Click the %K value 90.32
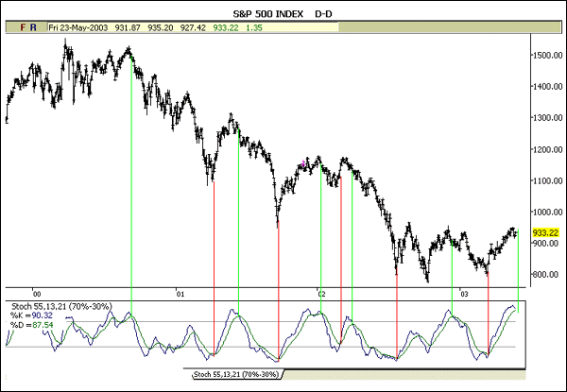567x392 pixels. [x=42, y=315]
